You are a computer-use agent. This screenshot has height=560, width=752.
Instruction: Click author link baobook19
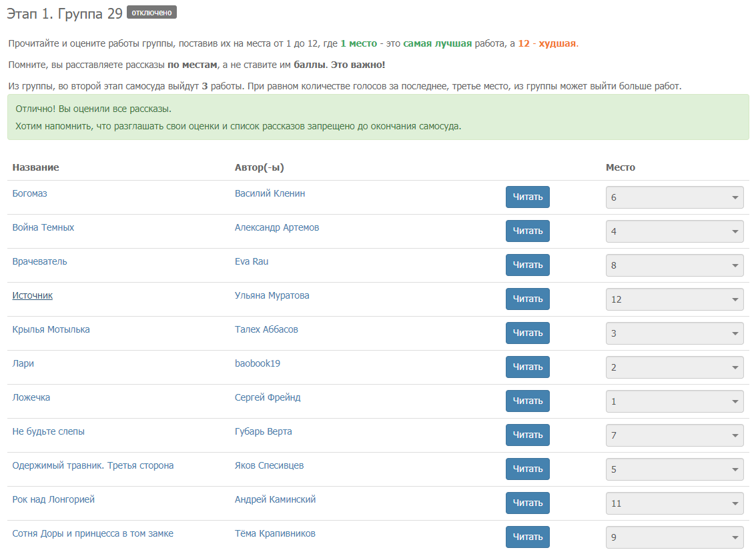point(258,363)
